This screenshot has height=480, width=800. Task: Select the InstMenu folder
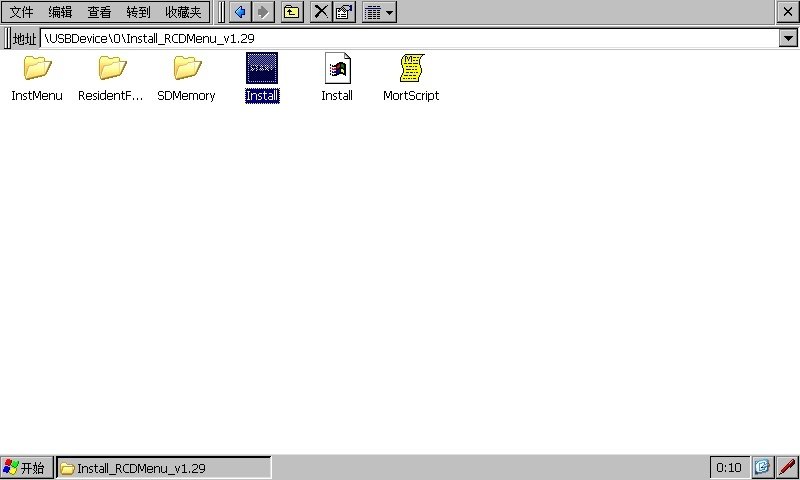[x=37, y=69]
